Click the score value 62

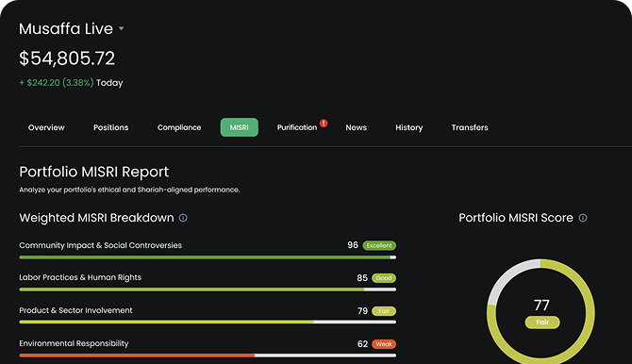[x=362, y=344]
